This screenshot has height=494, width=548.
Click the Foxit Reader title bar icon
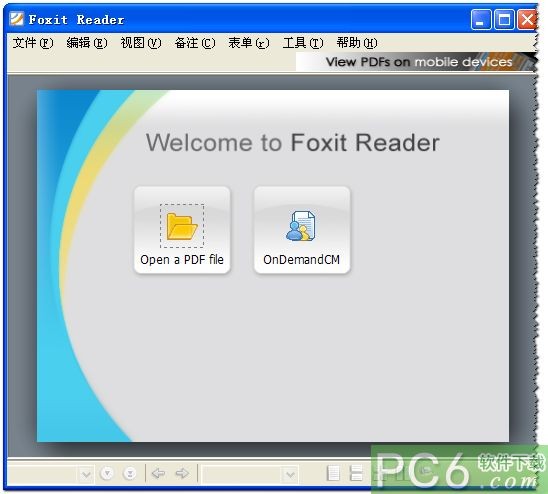[16, 19]
